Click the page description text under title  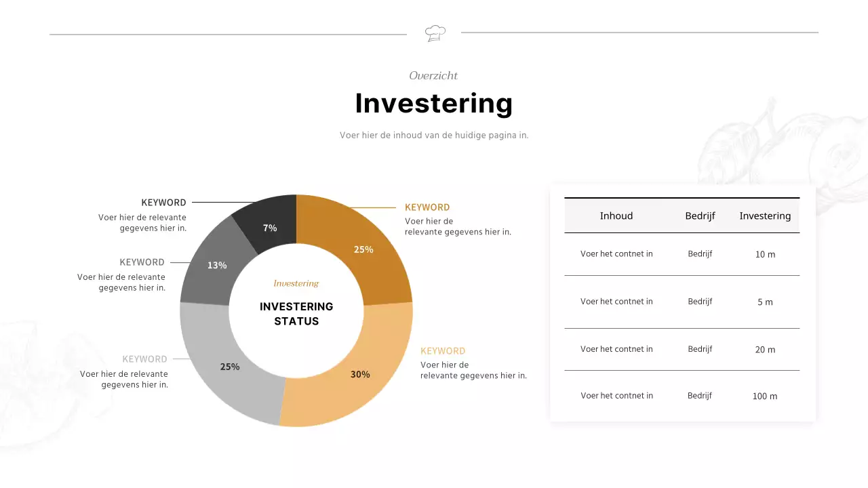pyautogui.click(x=434, y=136)
